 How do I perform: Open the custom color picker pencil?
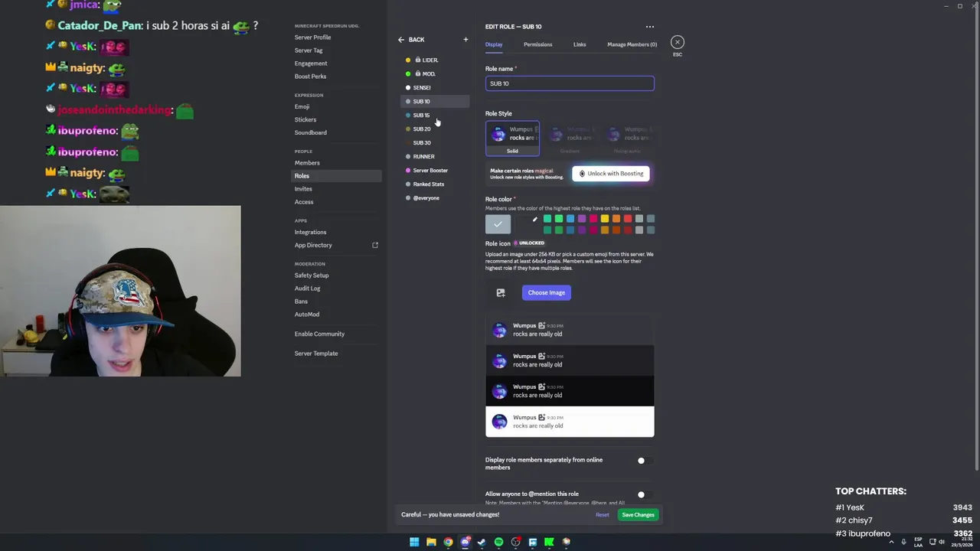(535, 220)
